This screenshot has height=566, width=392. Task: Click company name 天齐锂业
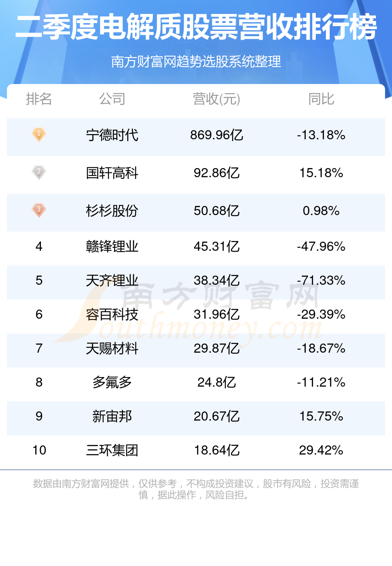pyautogui.click(x=112, y=281)
